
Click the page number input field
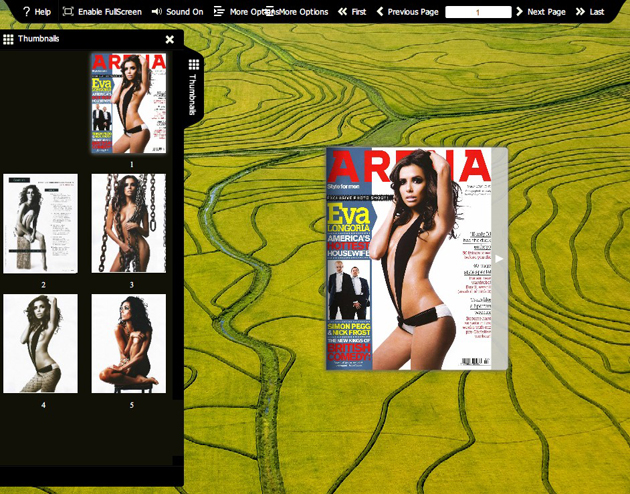[x=478, y=12]
